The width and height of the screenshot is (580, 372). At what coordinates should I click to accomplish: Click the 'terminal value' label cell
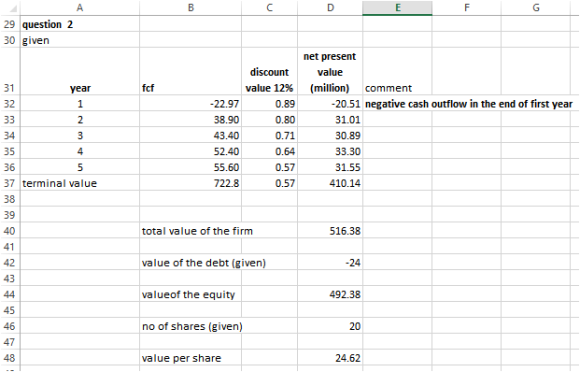coord(80,183)
